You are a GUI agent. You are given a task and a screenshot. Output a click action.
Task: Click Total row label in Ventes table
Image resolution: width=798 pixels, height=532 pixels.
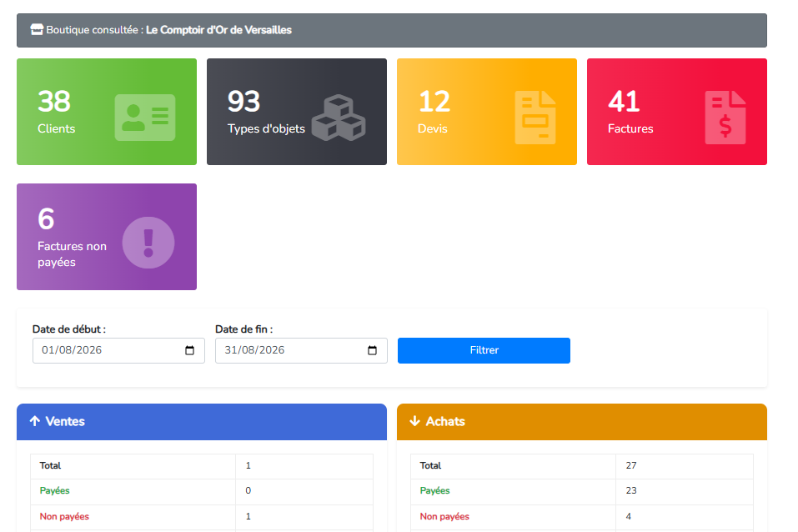coord(50,465)
